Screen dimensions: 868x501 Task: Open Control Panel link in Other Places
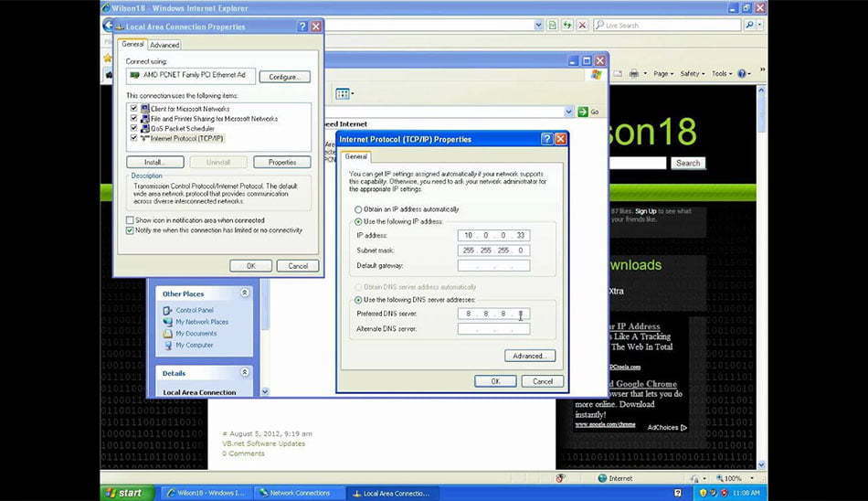click(195, 310)
